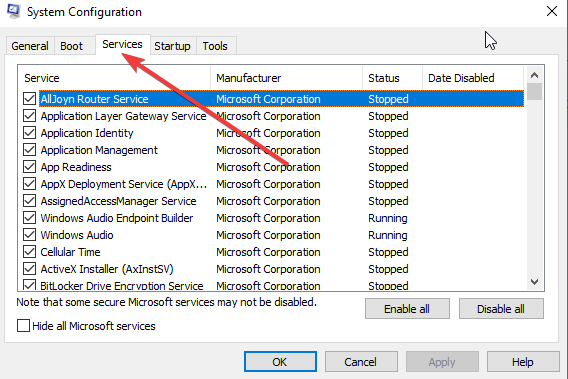Click Microsoft Corporation in App Readiness row

(x=268, y=167)
